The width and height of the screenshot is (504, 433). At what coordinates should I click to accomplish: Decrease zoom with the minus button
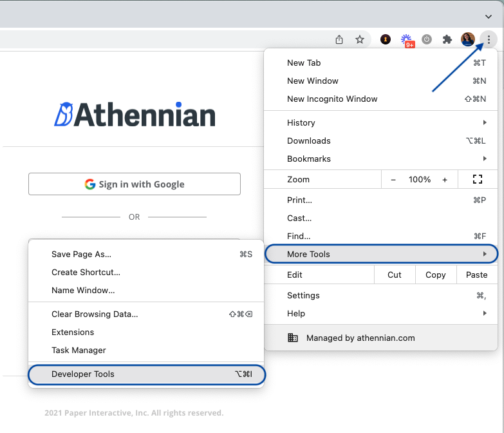393,180
